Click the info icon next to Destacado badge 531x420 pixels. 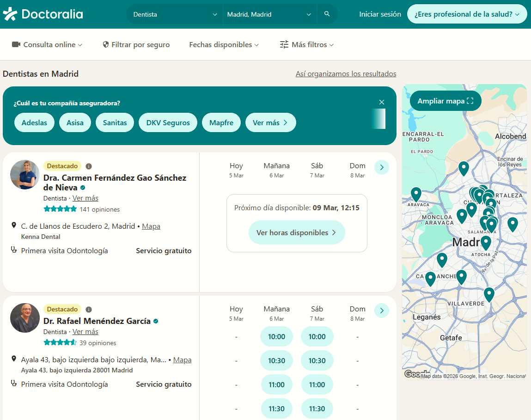(x=88, y=166)
